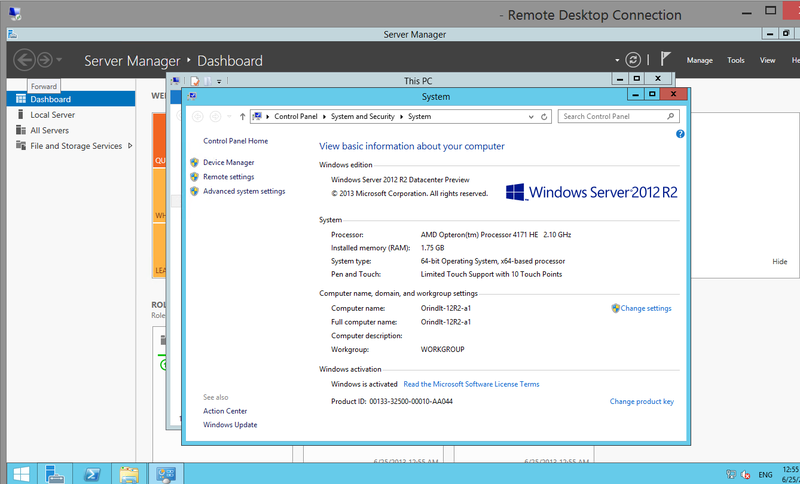Click the network tray icon
The image size is (800, 484).
point(731,474)
